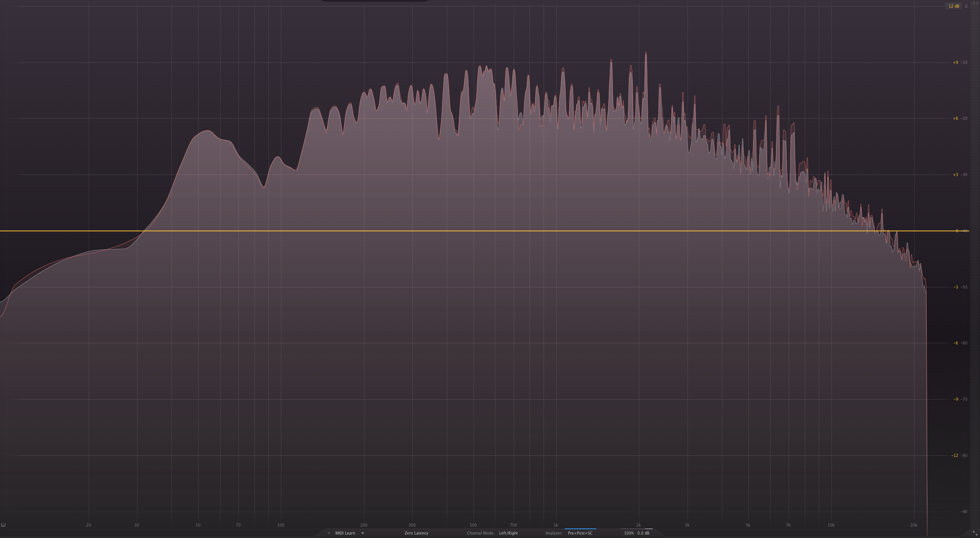980x538 pixels.
Task: Click the 0.0 dB output gain value
Action: [x=643, y=533]
